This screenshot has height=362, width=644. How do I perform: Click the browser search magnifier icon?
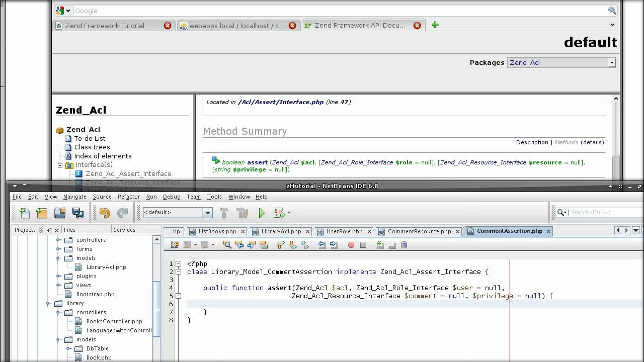[x=612, y=11]
